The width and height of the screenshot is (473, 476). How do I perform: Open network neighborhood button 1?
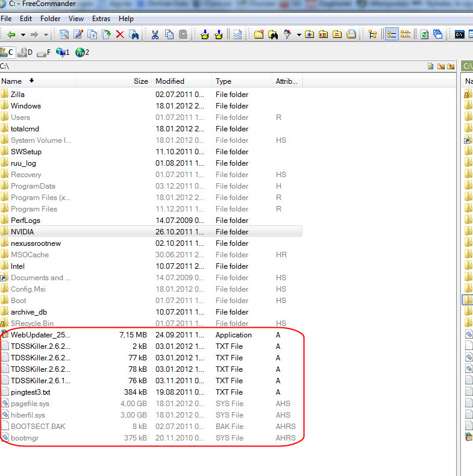63,52
